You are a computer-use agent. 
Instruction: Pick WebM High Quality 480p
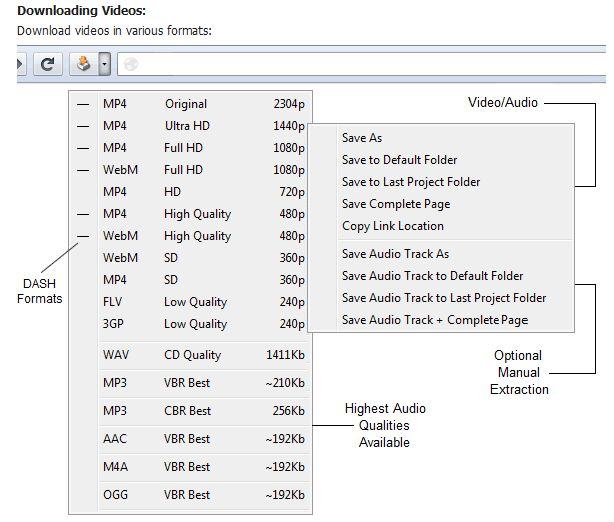pyautogui.click(x=191, y=236)
